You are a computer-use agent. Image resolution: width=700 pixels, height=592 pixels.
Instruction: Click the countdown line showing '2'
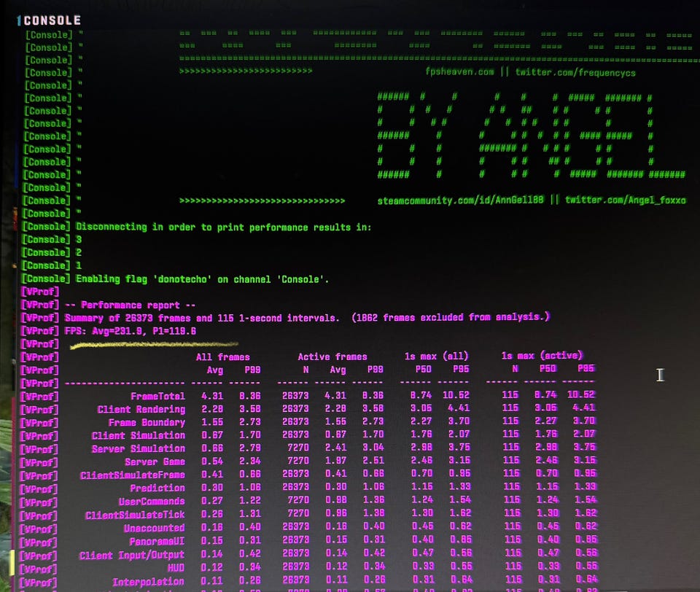click(79, 253)
